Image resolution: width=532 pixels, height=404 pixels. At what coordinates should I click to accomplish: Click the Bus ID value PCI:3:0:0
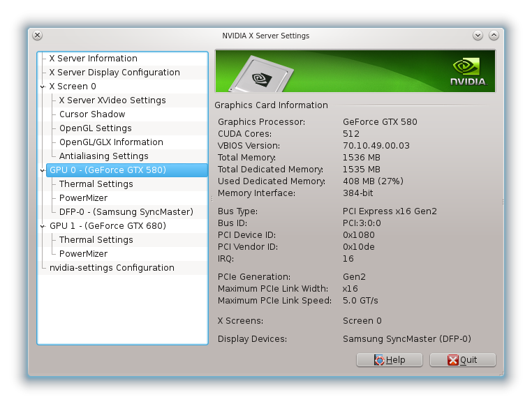pyautogui.click(x=362, y=223)
